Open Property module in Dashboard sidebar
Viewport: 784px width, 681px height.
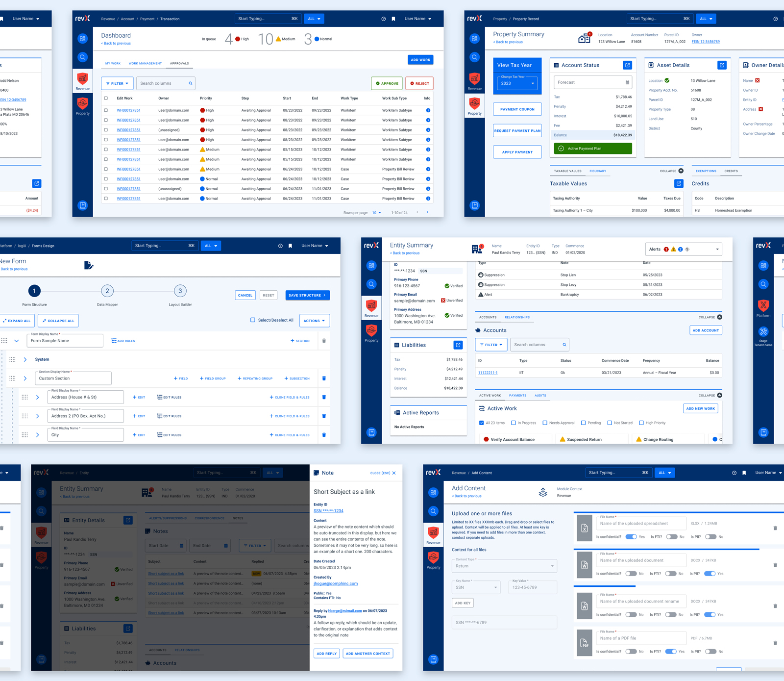pyautogui.click(x=82, y=105)
